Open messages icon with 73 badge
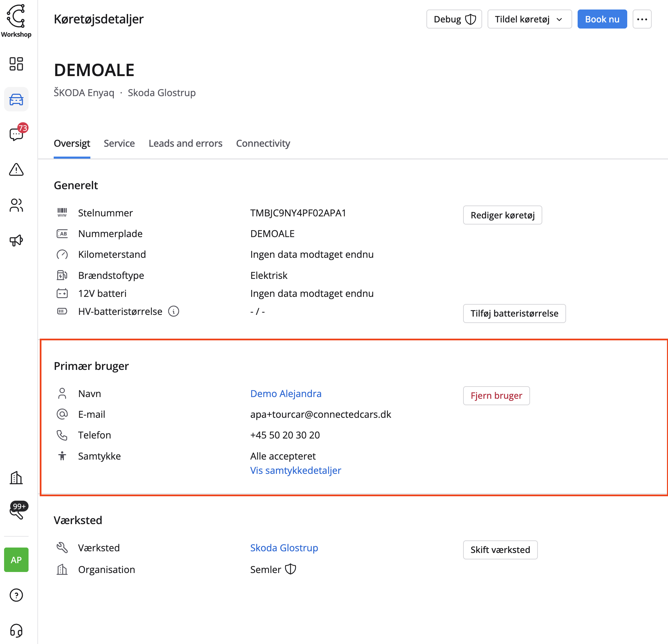This screenshot has width=668, height=644. 16,134
